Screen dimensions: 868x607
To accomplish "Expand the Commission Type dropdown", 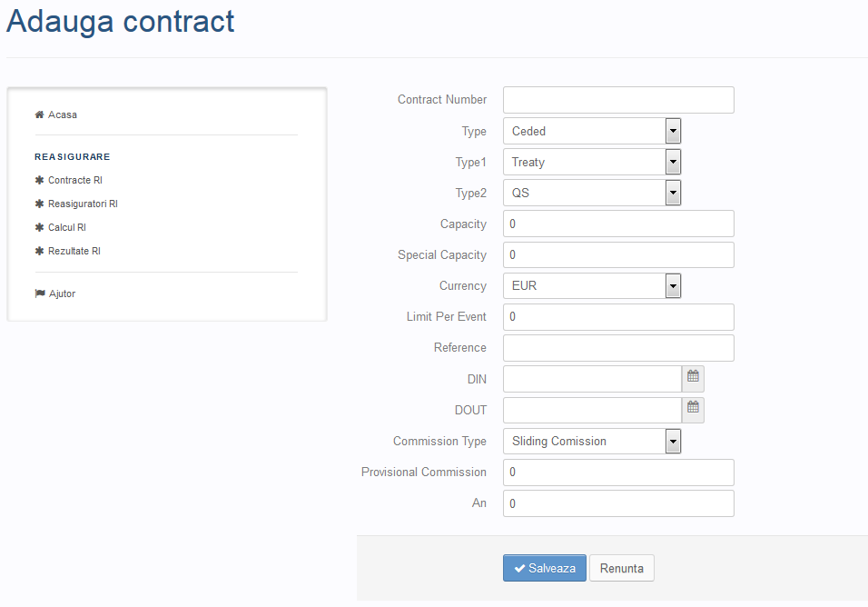I will (592, 442).
